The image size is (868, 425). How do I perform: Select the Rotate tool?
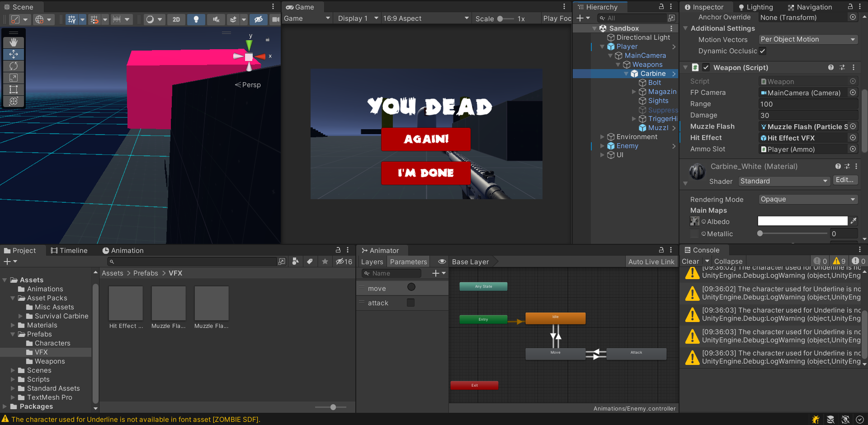(14, 66)
